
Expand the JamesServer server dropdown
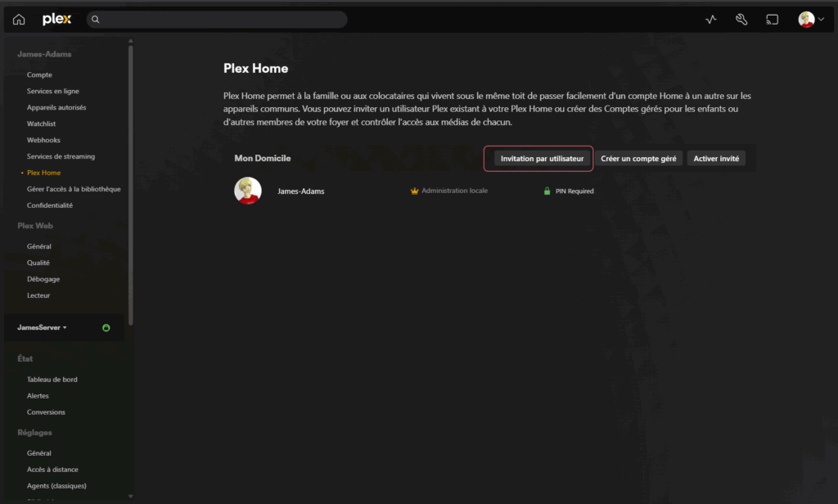42,327
